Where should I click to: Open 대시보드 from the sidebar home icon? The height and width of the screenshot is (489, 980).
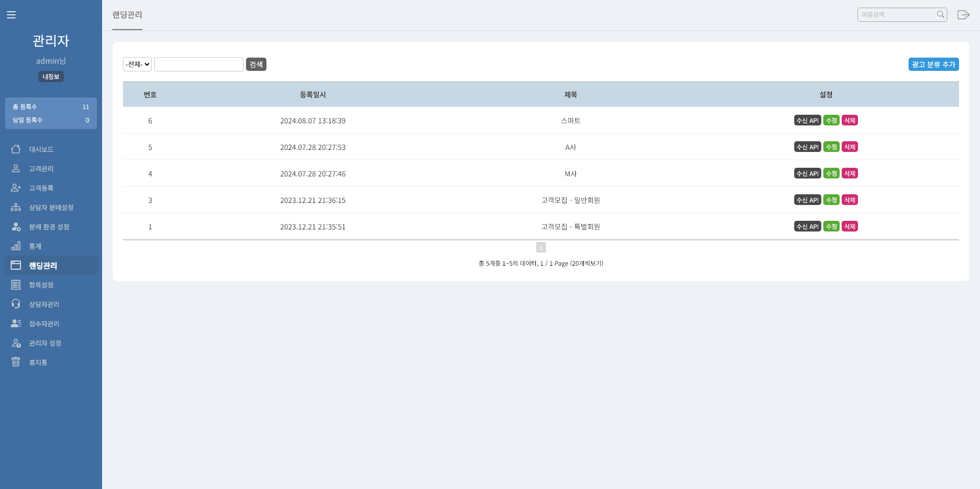coord(16,149)
